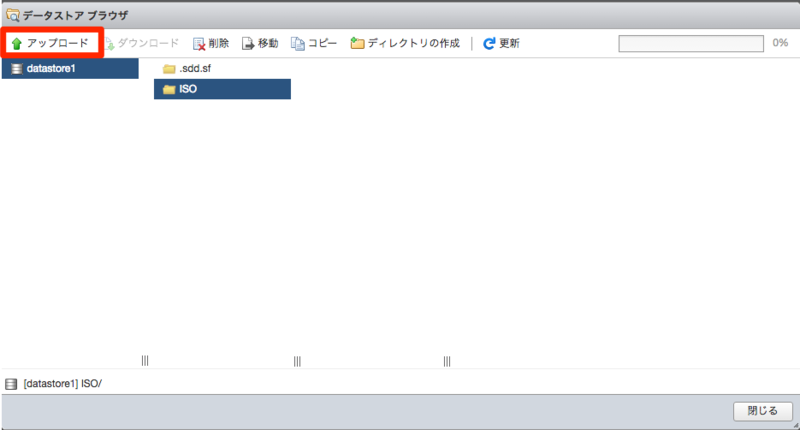Click the .sdd.sf folder icon
Viewport: 800px width, 430px height.
[169, 69]
